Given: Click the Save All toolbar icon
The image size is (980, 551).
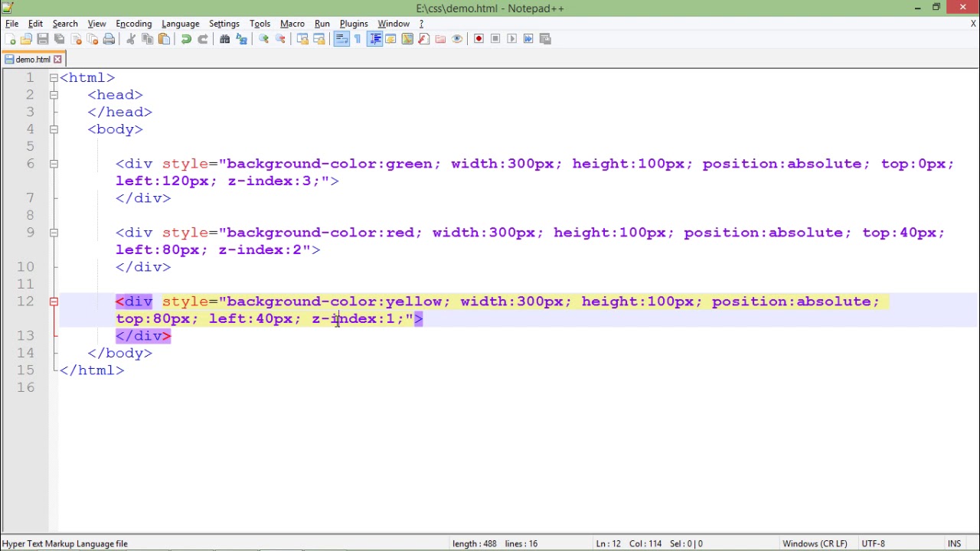Looking at the screenshot, I should pos(60,39).
